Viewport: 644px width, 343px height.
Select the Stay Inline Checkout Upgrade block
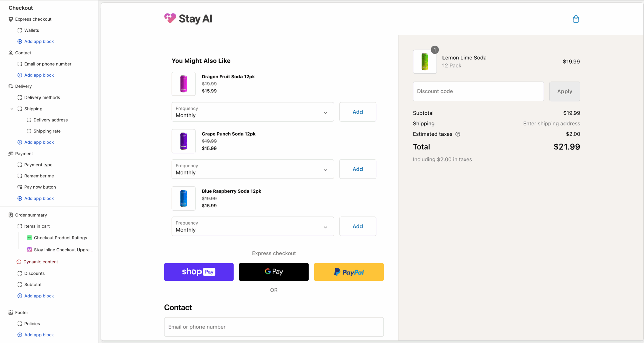[63, 250]
